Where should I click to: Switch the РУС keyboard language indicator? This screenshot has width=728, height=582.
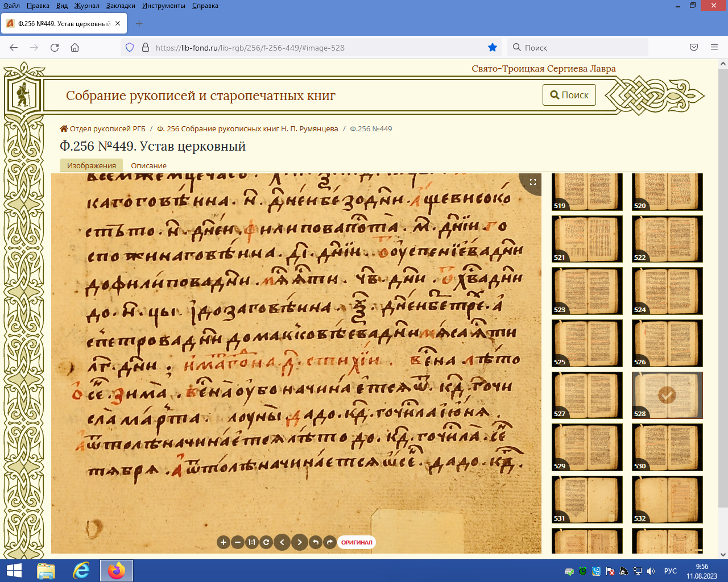pyautogui.click(x=670, y=571)
